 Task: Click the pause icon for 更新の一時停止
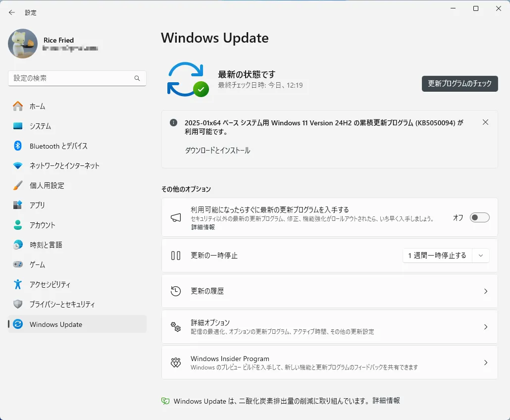176,256
